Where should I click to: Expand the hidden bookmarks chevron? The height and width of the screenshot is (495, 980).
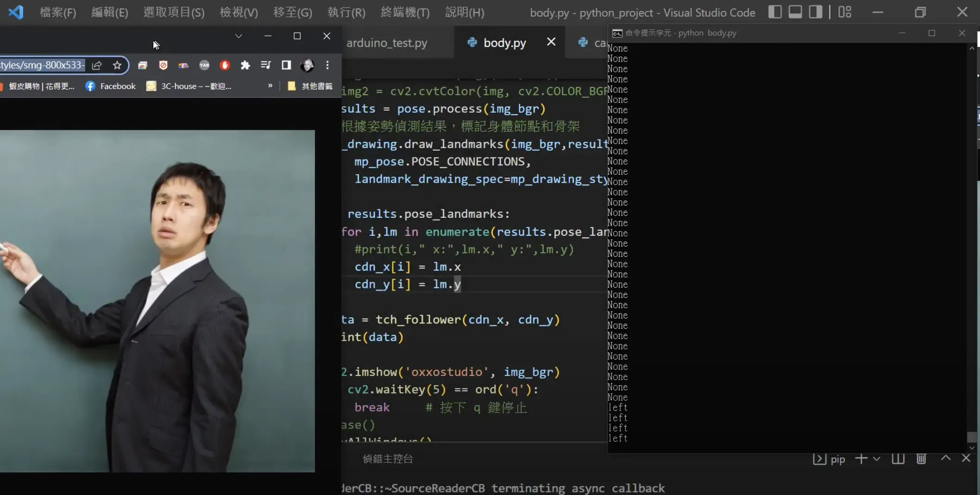270,86
